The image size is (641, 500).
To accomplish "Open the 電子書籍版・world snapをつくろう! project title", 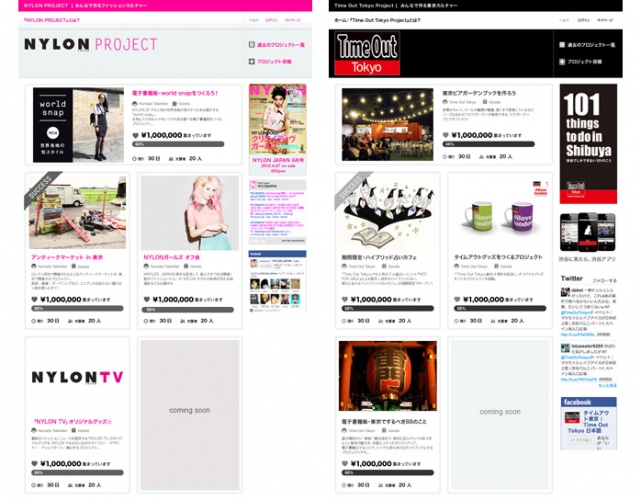I will [x=175, y=93].
